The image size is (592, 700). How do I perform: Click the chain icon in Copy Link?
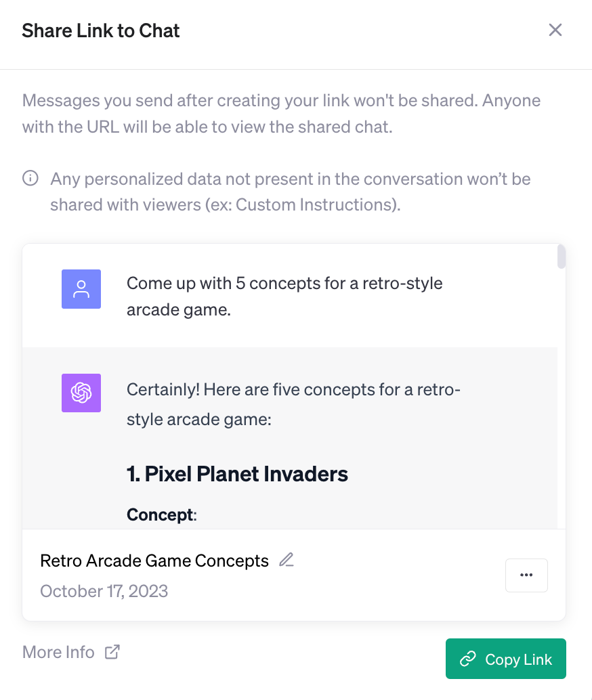(x=467, y=659)
